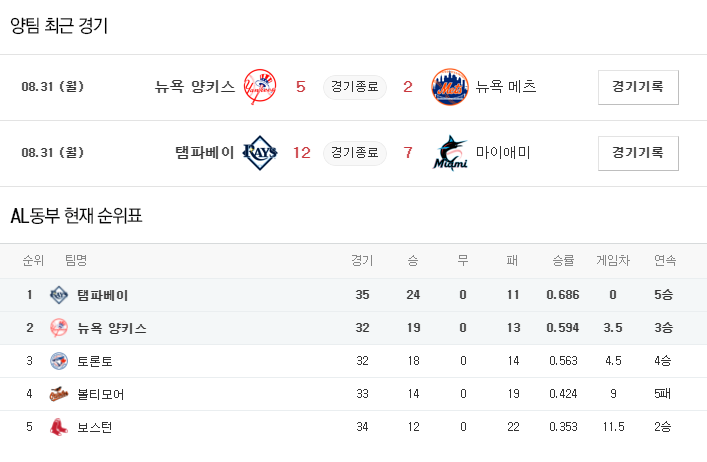Click the New York Yankees logo in recent games

pyautogui.click(x=261, y=87)
